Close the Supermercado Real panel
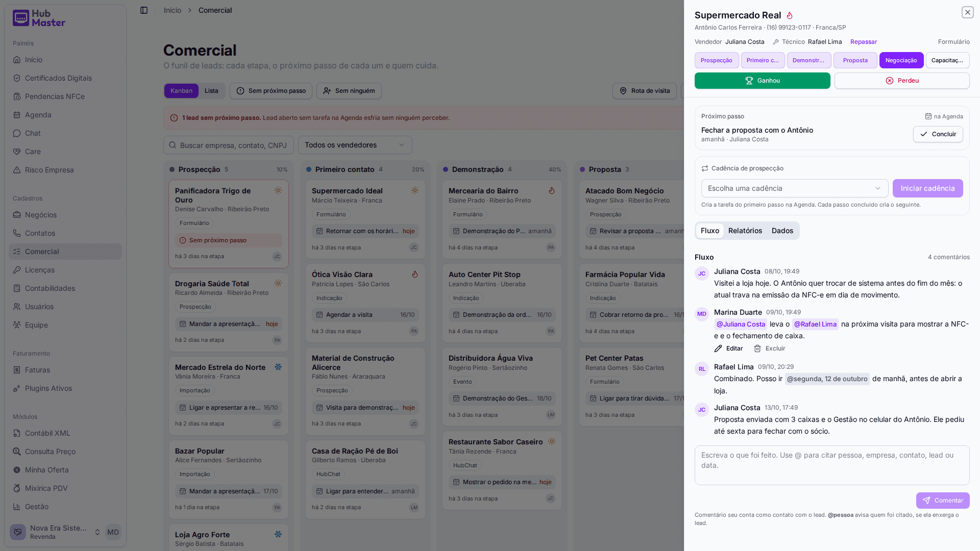Image resolution: width=980 pixels, height=551 pixels. click(967, 12)
